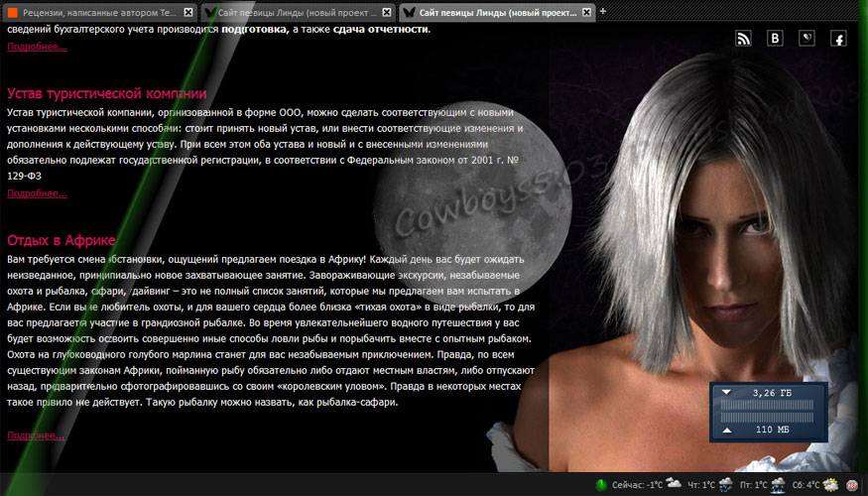Viewport: 868px width, 496px height.
Task: Click the bold phrase "сдача отчетности"
Action: (380, 30)
